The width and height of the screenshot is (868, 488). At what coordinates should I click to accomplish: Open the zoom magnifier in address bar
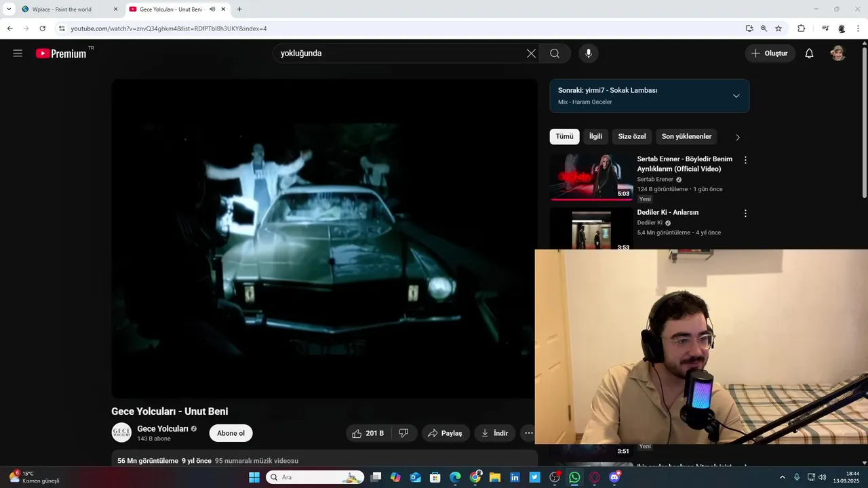pos(764,28)
